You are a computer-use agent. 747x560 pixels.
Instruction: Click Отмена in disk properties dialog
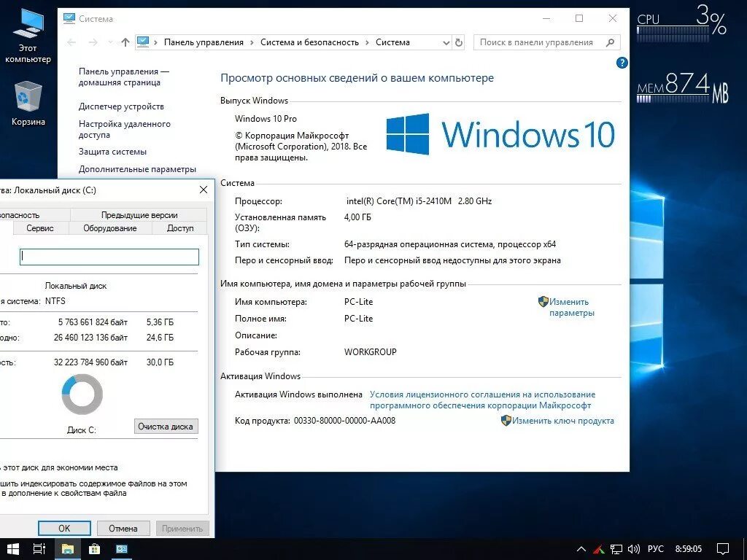(123, 528)
